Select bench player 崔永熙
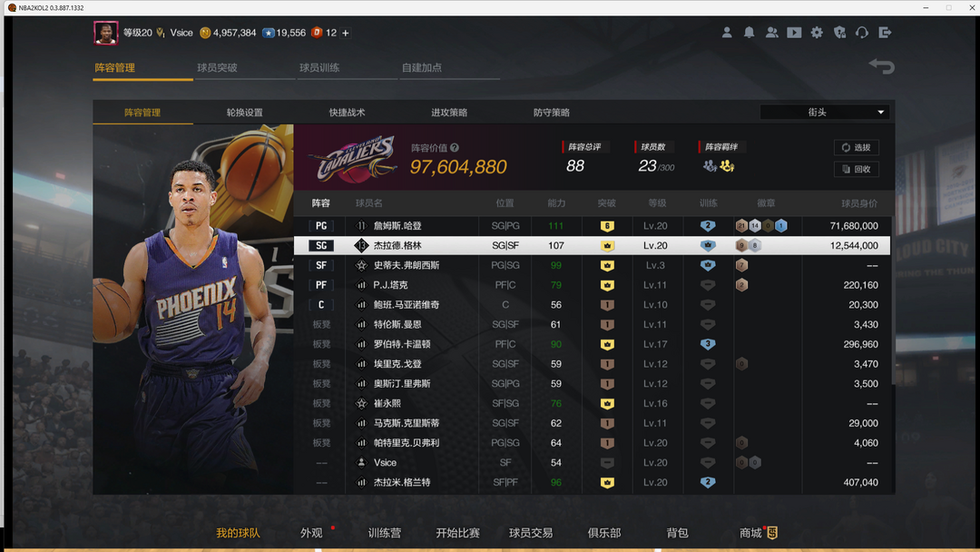 click(x=592, y=403)
